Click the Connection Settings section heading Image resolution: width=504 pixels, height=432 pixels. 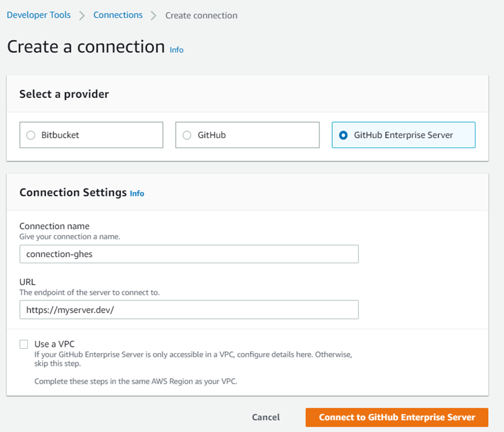[x=73, y=192]
